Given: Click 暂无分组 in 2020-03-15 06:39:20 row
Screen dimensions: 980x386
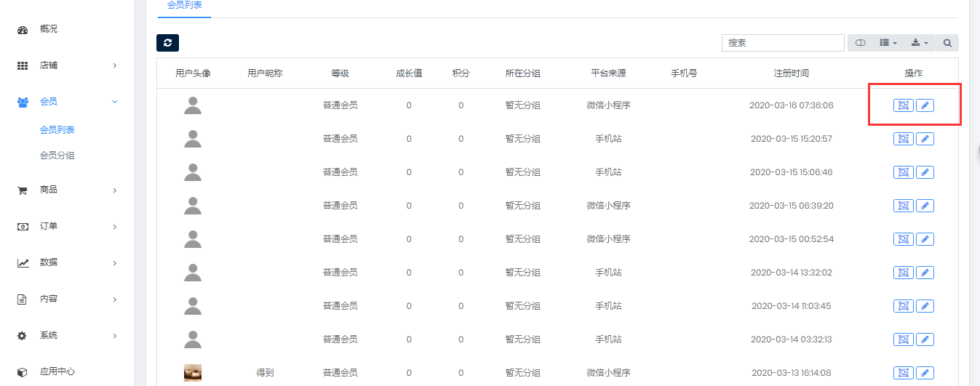Looking at the screenshot, I should [523, 206].
